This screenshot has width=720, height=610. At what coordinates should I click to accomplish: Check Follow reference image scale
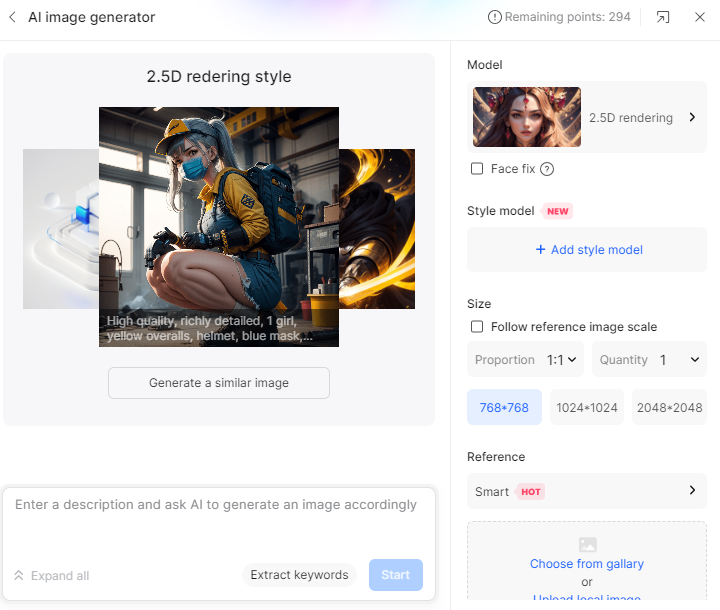click(477, 327)
